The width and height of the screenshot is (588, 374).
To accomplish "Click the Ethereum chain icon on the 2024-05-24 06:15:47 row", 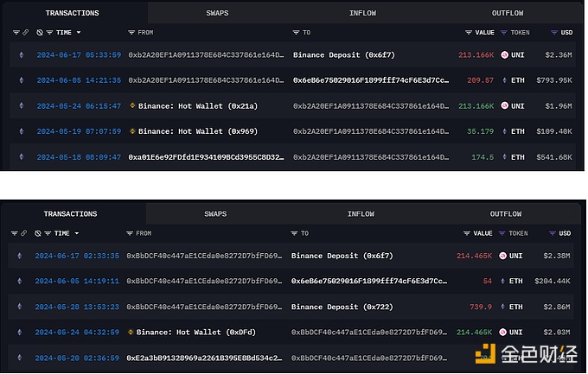I will [22, 106].
